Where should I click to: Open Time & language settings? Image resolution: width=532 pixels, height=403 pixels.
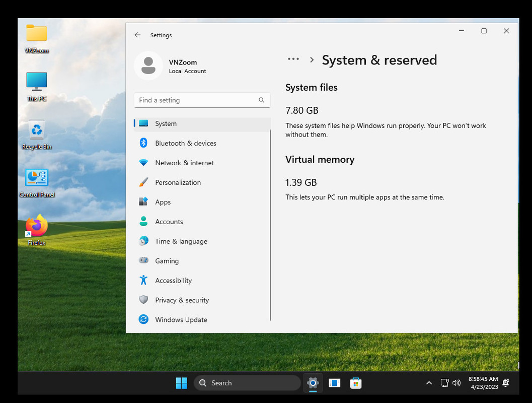(202, 241)
